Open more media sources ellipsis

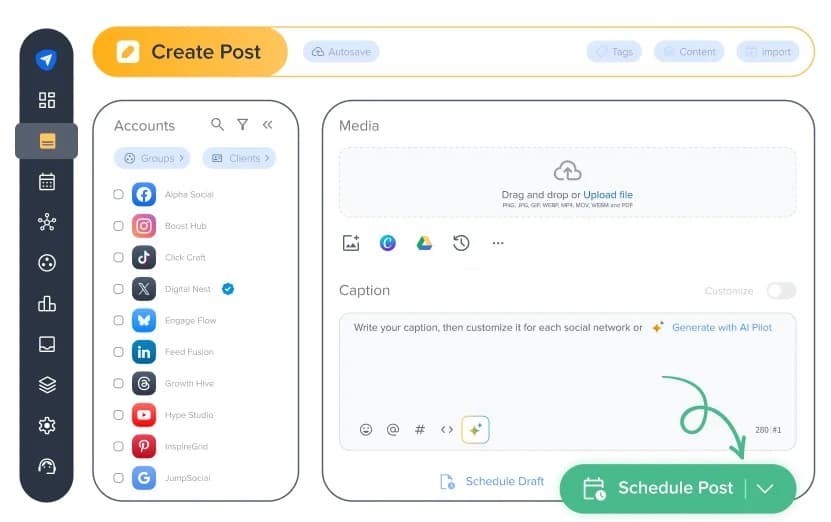[498, 243]
